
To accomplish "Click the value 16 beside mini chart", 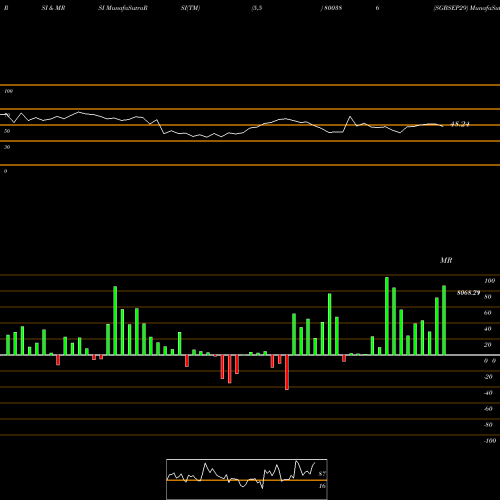I will coord(322,486).
